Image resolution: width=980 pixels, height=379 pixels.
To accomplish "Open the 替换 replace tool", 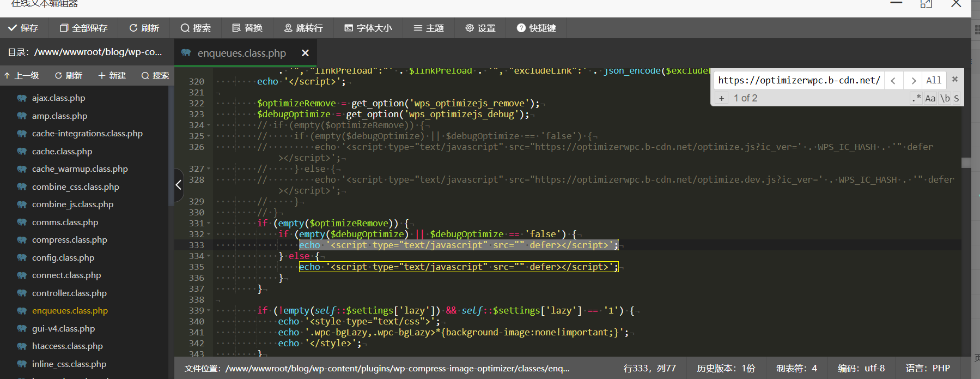I will pos(247,28).
